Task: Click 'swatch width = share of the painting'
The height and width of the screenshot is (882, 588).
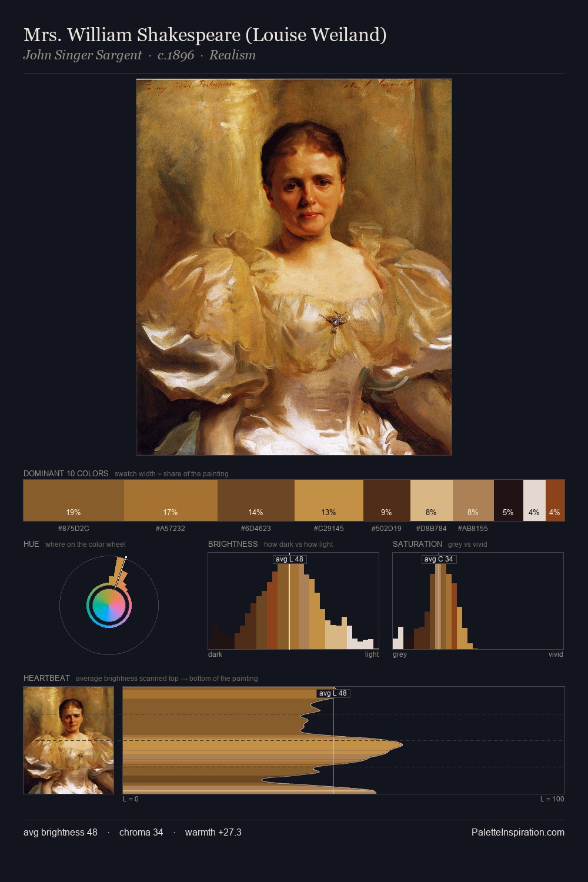Action: point(171,474)
